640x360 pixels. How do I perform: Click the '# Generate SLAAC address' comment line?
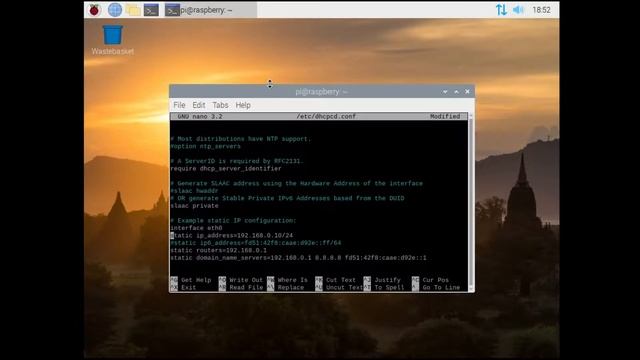(x=296, y=183)
